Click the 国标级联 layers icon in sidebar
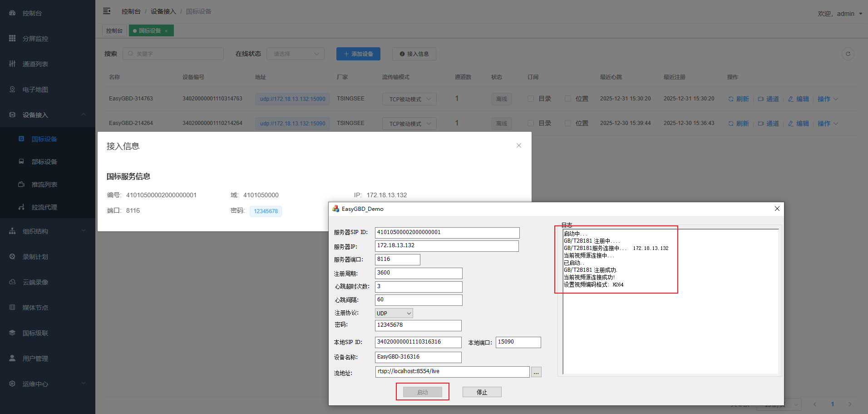The width and height of the screenshot is (868, 414). tap(12, 333)
